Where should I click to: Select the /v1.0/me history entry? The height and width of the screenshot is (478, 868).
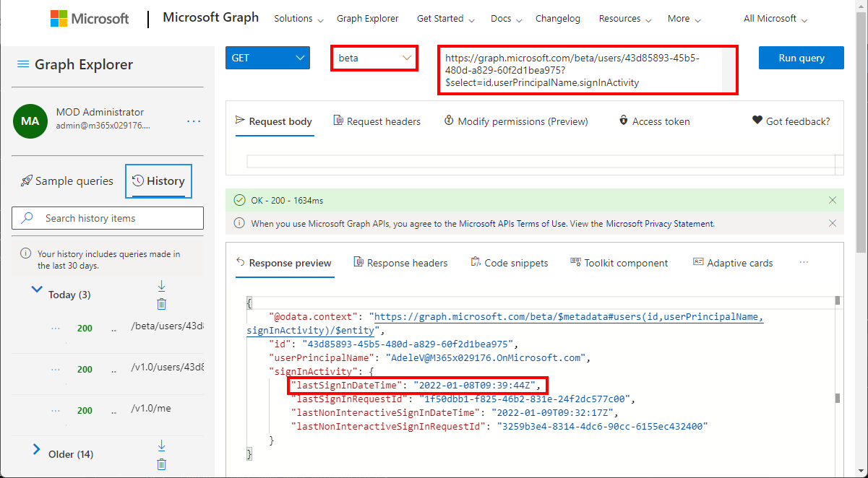point(150,409)
